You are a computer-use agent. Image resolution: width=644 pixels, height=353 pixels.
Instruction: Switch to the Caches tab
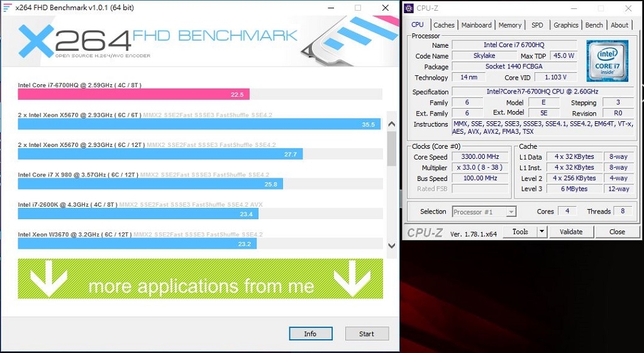(x=443, y=25)
